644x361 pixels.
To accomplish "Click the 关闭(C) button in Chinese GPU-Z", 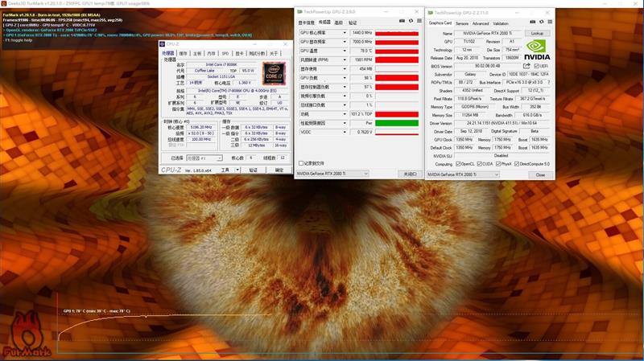I will 410,174.
